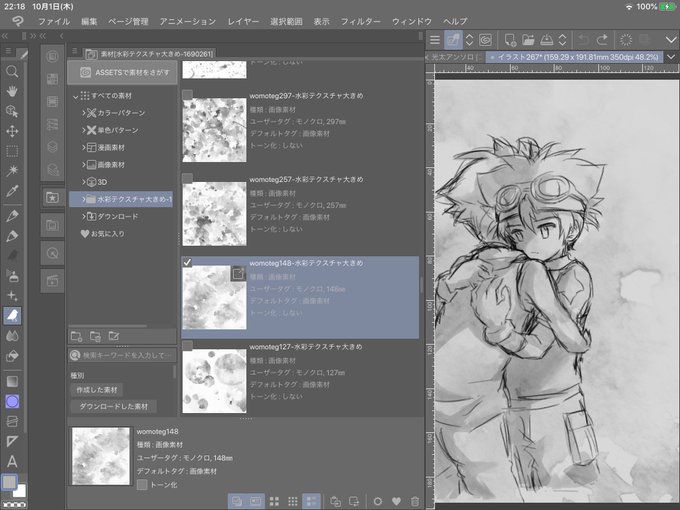Select the Move layer tool

[x=12, y=131]
